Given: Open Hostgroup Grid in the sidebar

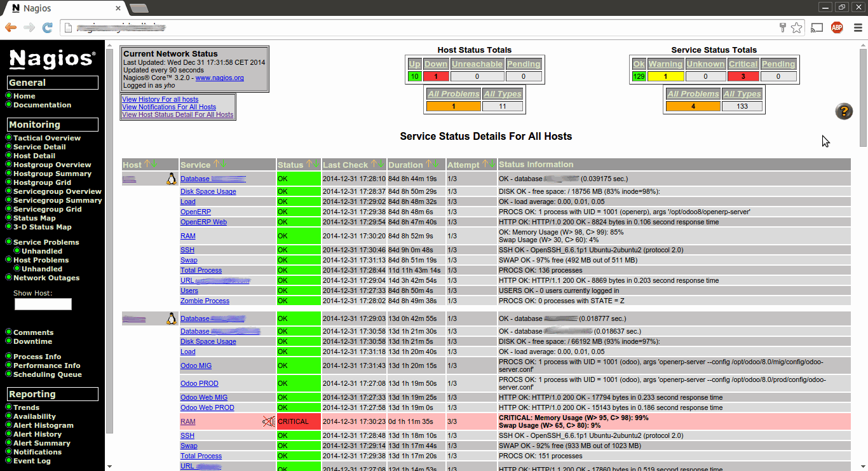Looking at the screenshot, I should click(42, 182).
